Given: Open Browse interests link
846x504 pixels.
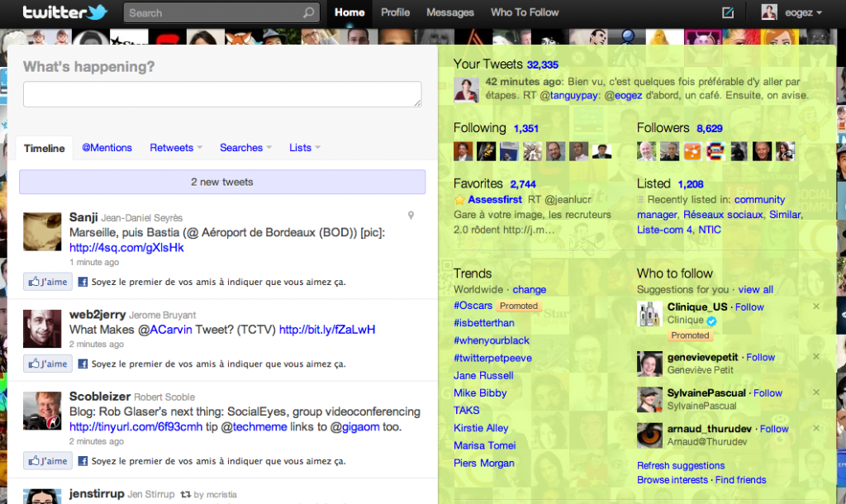Looking at the screenshot, I should [673, 480].
